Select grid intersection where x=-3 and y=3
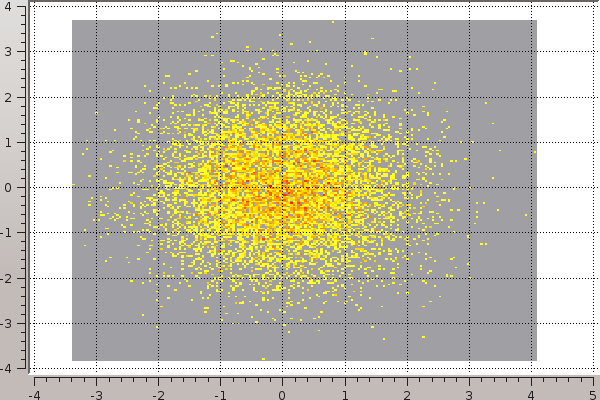600x400 pixels. 96,51
